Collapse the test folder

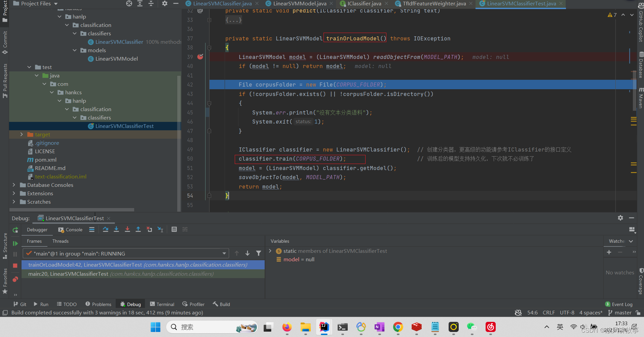tap(29, 67)
